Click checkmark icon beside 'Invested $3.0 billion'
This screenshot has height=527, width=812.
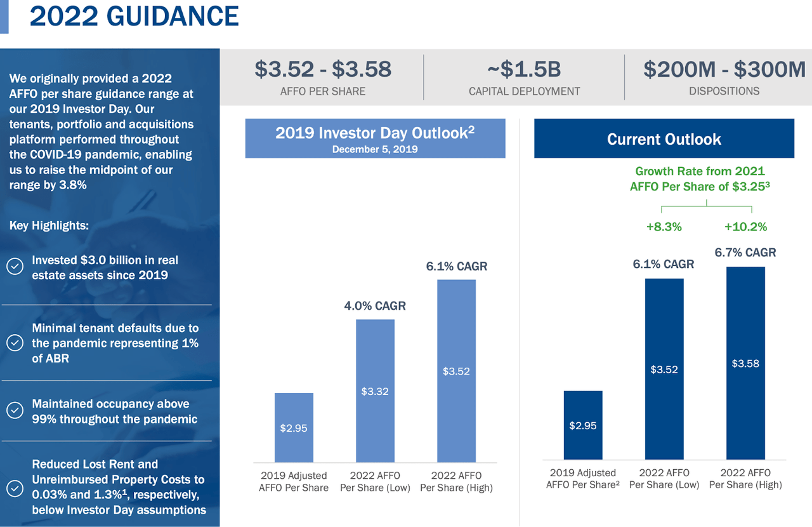[15, 267]
